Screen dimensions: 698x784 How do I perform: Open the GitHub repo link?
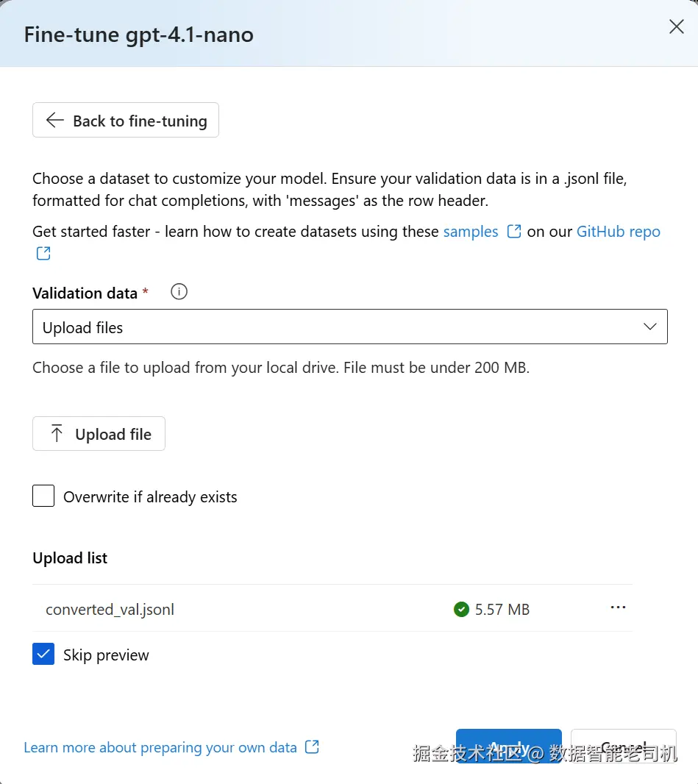tap(618, 232)
